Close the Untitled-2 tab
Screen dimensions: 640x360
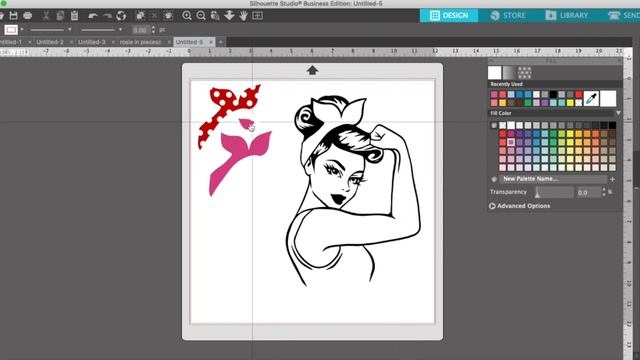pos(71,42)
